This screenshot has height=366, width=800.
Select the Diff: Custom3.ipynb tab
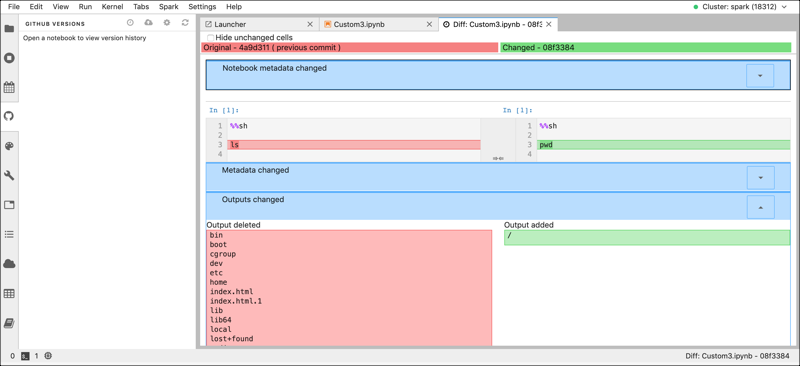click(498, 24)
